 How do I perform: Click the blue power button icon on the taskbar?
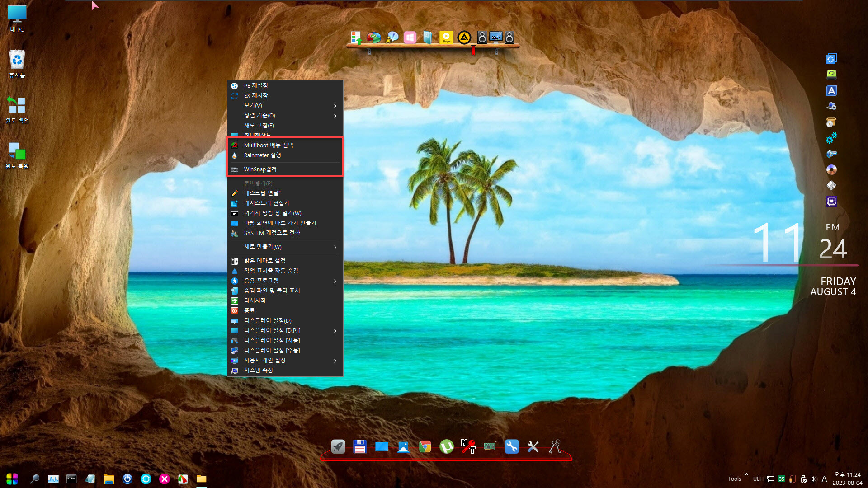point(127,479)
